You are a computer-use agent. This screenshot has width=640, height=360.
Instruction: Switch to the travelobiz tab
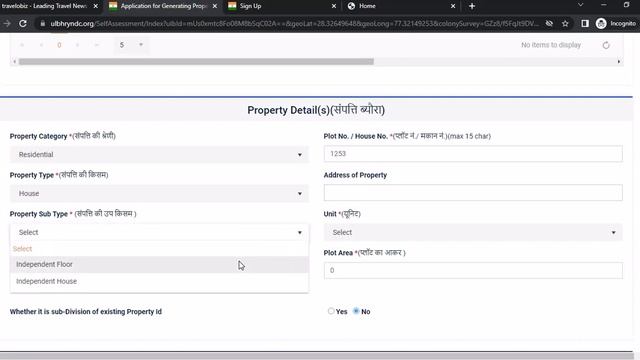[44, 6]
